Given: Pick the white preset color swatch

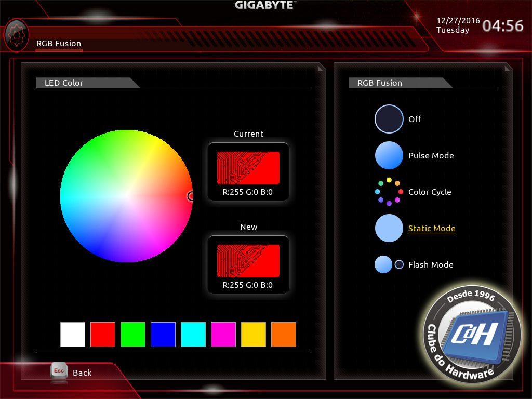Looking at the screenshot, I should pyautogui.click(x=73, y=335).
